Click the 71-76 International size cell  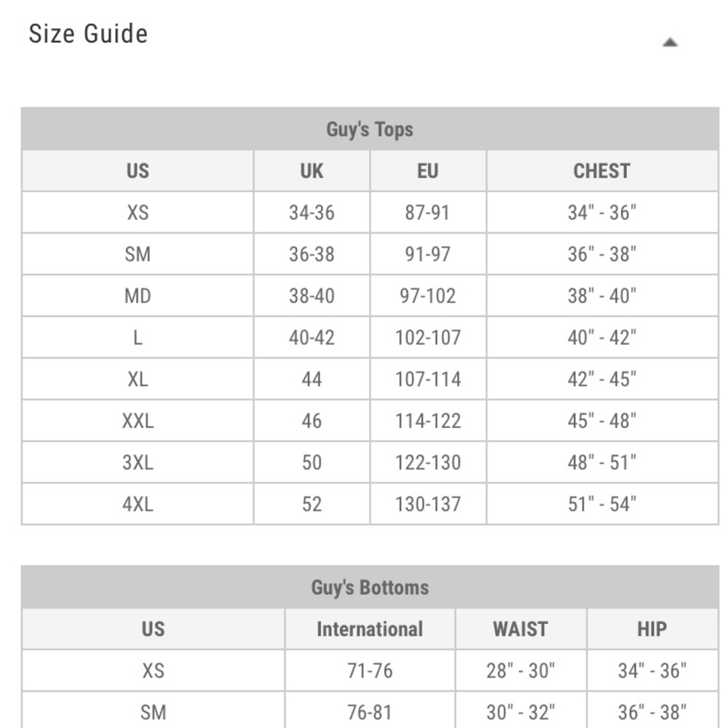(x=370, y=670)
